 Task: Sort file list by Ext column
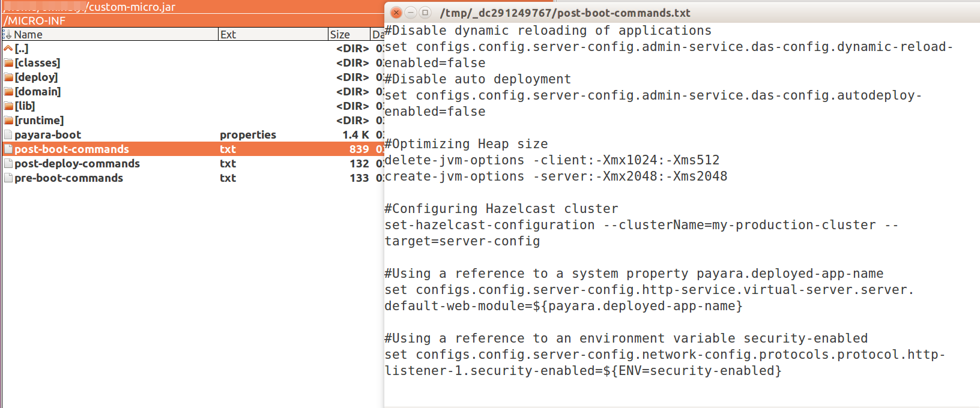click(273, 35)
